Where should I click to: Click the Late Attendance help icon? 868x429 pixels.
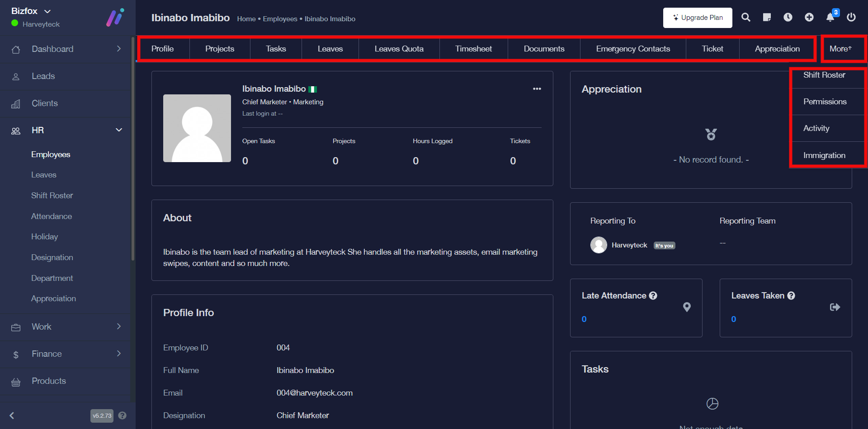[x=653, y=296]
